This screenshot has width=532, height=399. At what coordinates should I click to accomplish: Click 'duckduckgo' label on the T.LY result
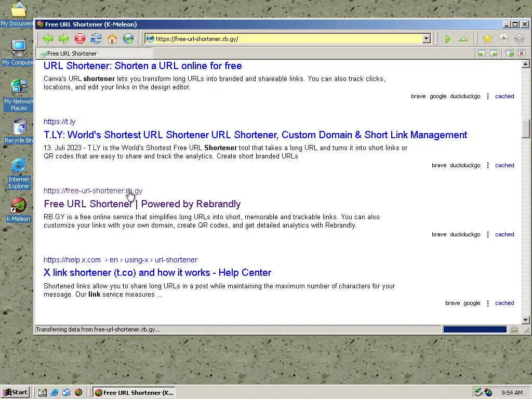pos(465,166)
